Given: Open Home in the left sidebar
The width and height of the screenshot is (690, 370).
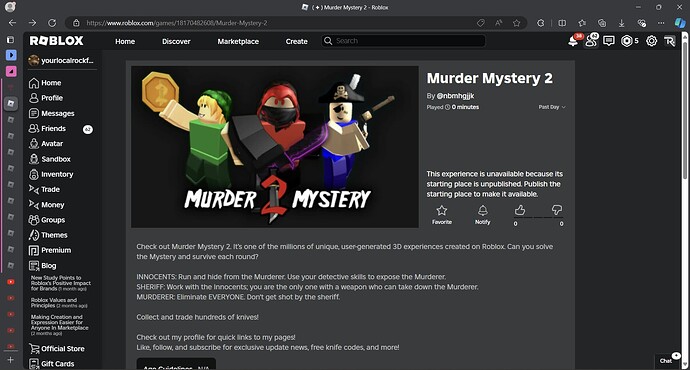Looking at the screenshot, I should tap(45, 83).
